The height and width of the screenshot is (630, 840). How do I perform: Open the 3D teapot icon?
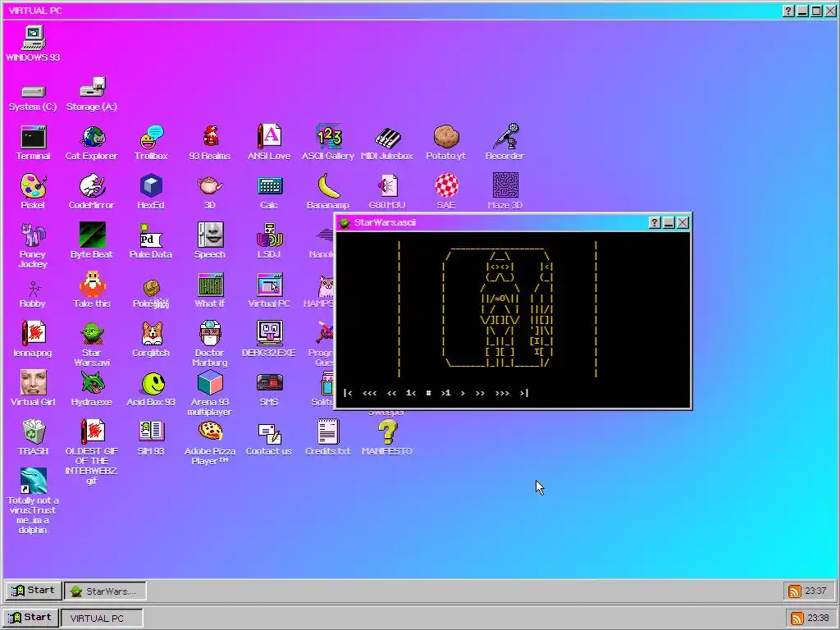coord(210,186)
